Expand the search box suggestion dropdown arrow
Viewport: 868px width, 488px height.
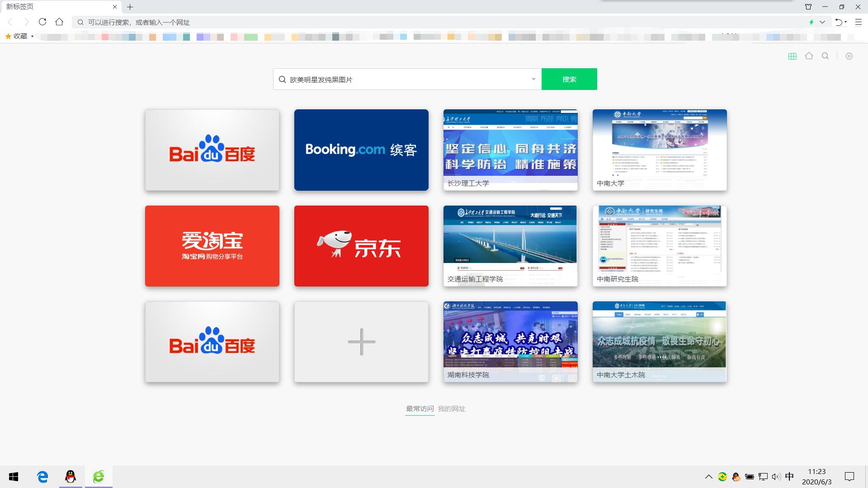tap(533, 80)
